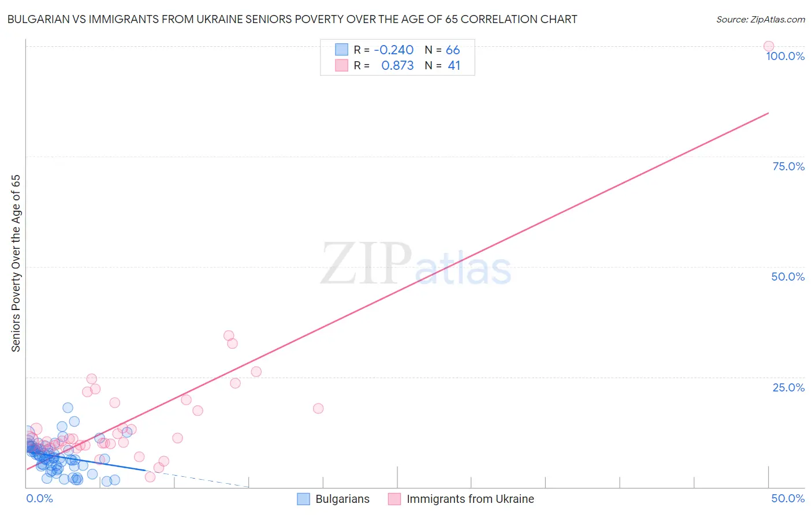Click the 50.0% x-axis label
Image resolution: width=812 pixels, height=515 pixels.
788,498
